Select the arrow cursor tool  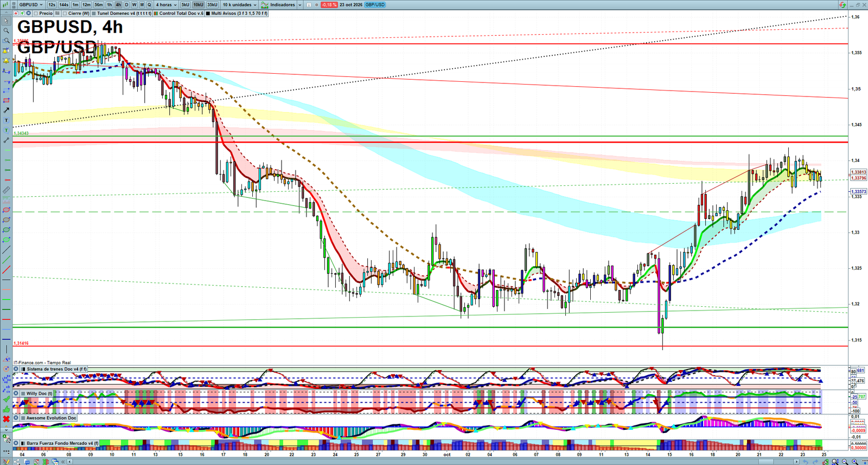(x=7, y=21)
